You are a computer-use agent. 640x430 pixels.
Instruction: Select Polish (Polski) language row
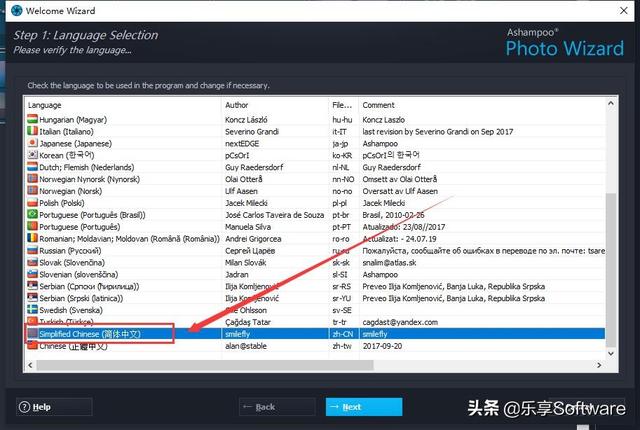(315, 203)
